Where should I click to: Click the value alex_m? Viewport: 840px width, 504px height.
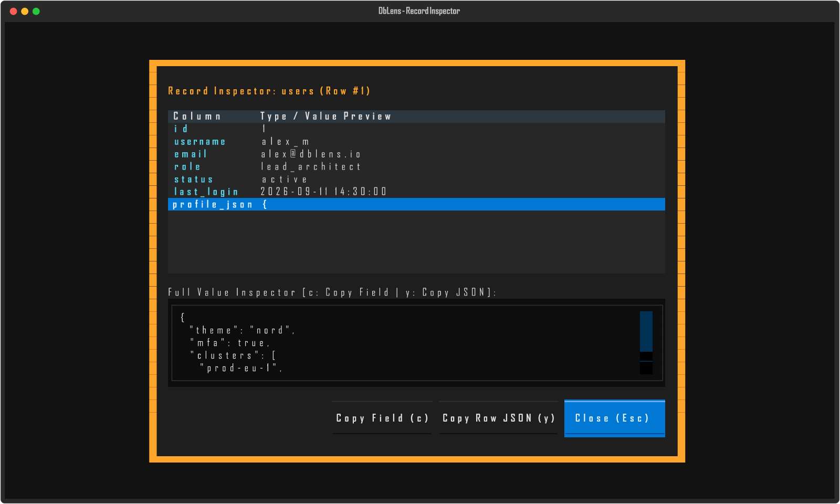pyautogui.click(x=285, y=142)
